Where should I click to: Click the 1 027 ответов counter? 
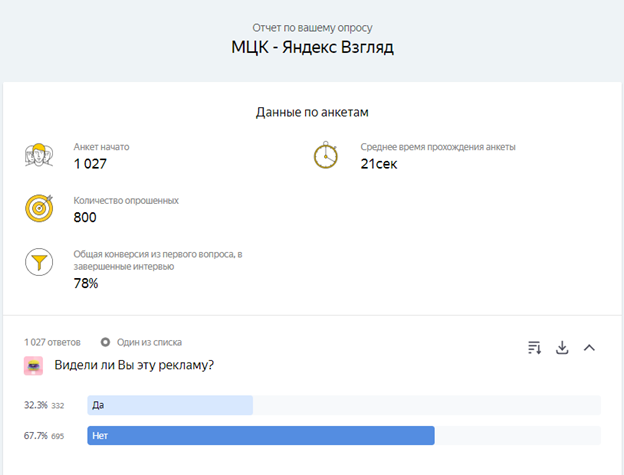[x=52, y=342]
